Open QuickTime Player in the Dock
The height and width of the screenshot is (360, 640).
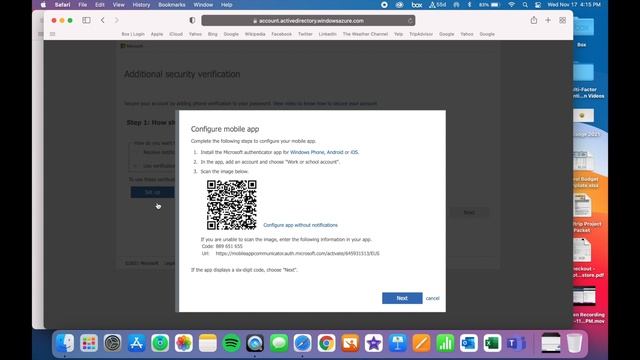pyautogui.click(x=255, y=343)
